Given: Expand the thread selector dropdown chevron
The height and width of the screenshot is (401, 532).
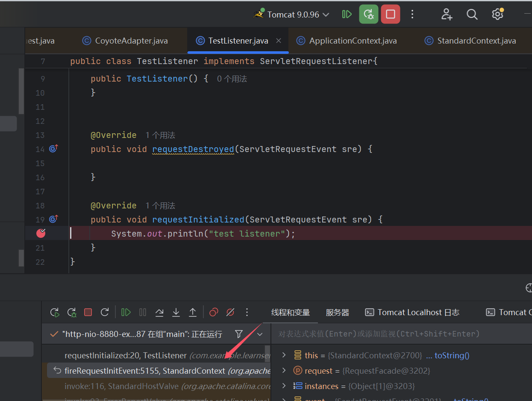Looking at the screenshot, I should click(260, 334).
